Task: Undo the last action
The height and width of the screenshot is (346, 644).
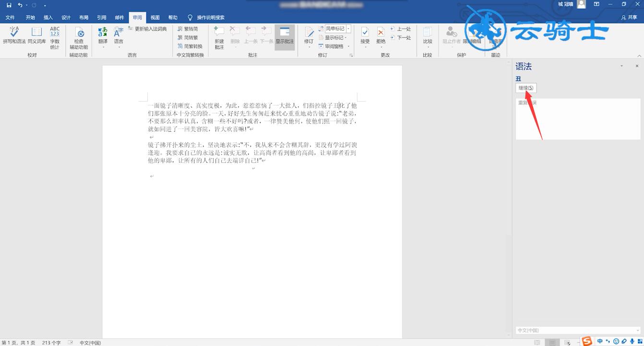Action: click(20, 5)
